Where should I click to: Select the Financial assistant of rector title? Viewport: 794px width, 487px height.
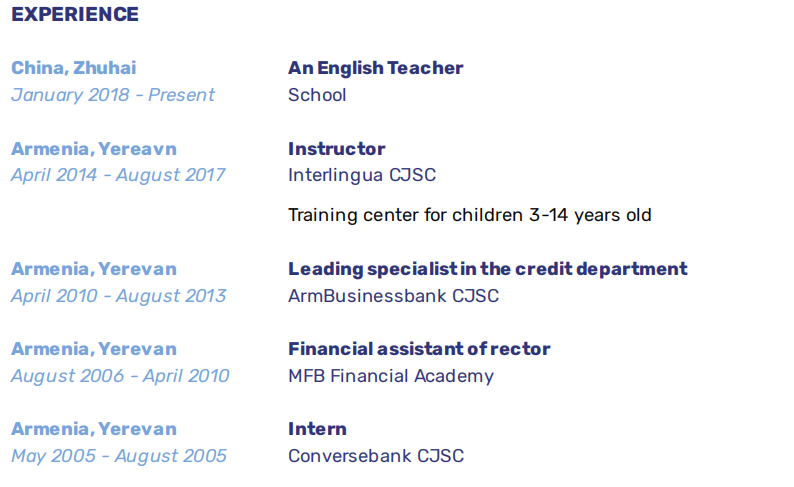pyautogui.click(x=419, y=349)
